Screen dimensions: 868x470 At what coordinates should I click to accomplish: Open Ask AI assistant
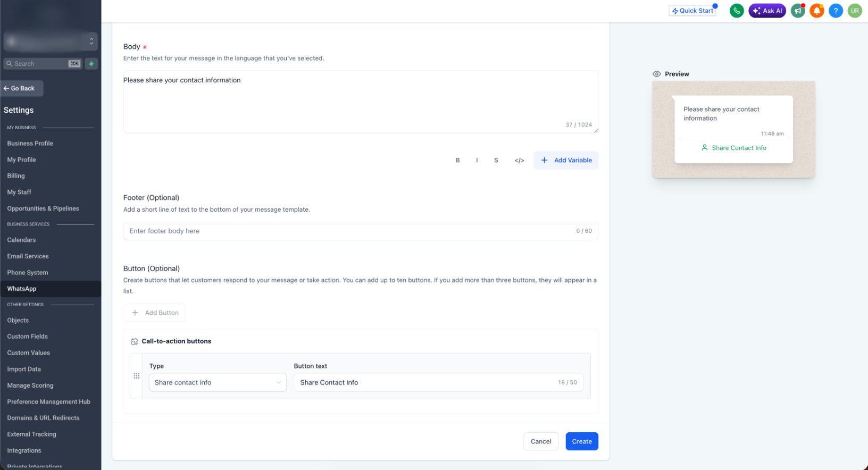(x=767, y=11)
